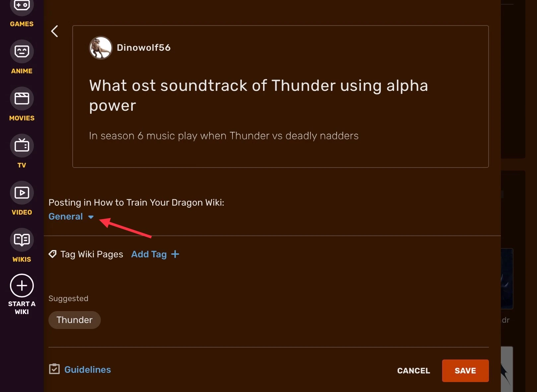Click the Guidelines checklist icon
The image size is (537, 392).
coord(54,369)
